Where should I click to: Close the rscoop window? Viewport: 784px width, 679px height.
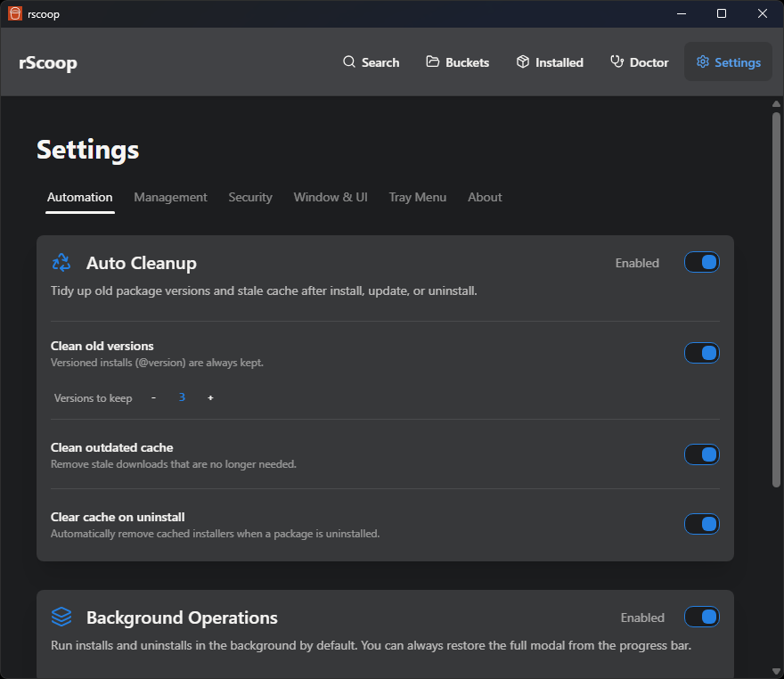click(762, 13)
